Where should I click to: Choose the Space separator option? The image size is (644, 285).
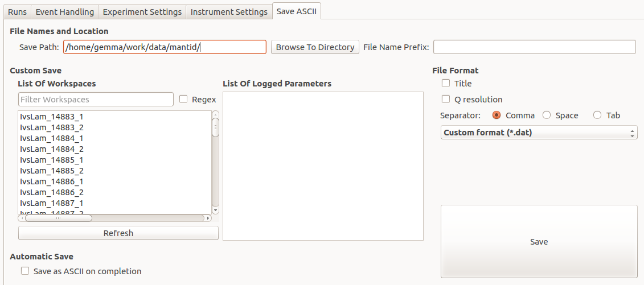547,115
